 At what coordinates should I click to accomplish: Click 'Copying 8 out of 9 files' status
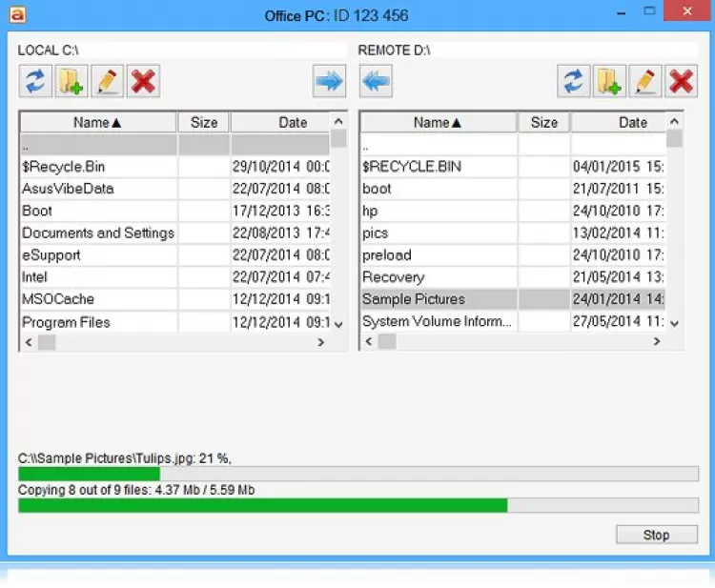136,490
